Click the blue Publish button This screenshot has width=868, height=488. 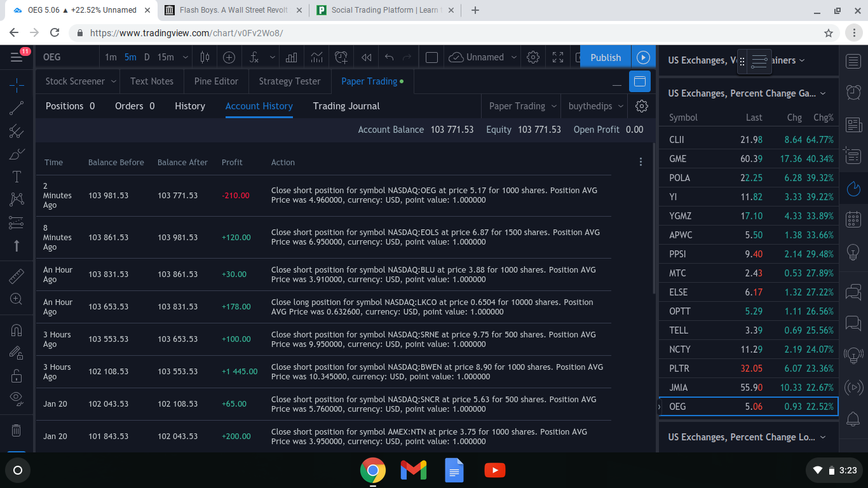click(605, 57)
